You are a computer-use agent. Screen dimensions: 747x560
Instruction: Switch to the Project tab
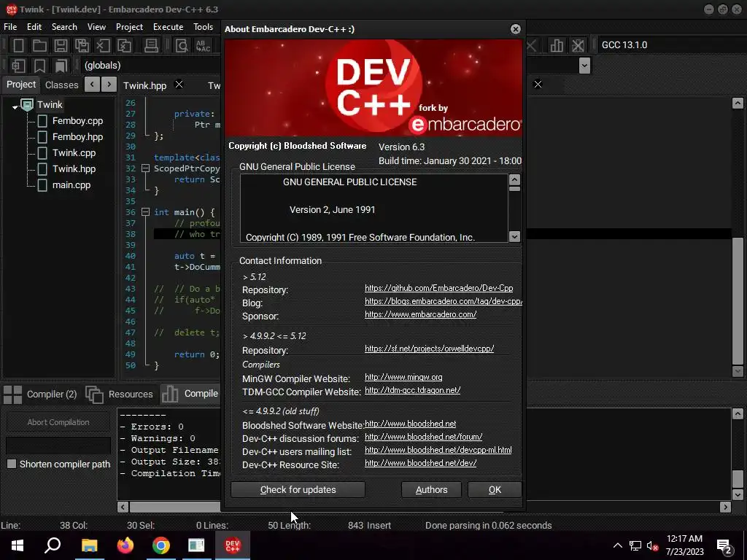coord(21,85)
